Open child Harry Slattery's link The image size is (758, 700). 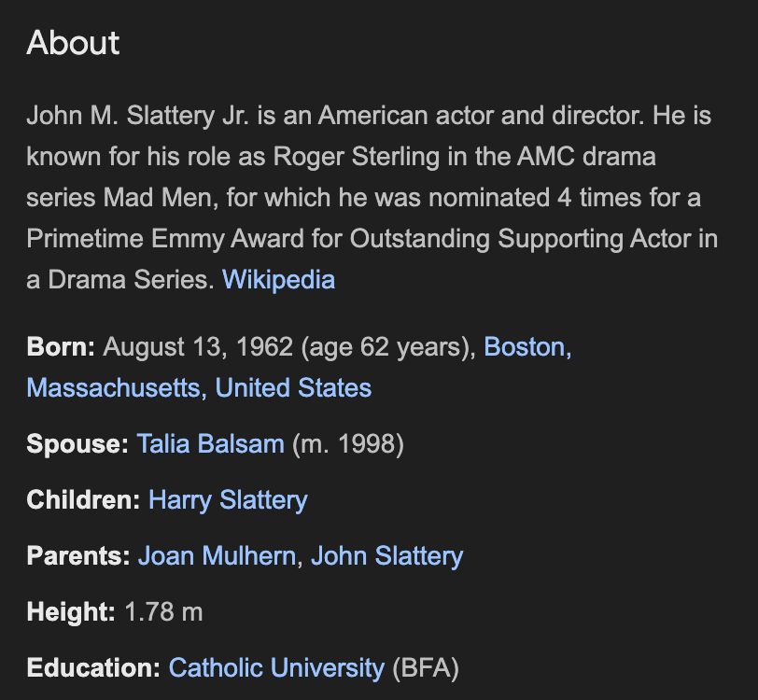point(228,500)
